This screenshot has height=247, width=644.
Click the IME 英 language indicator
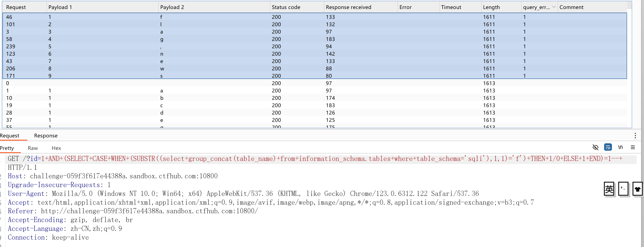[x=609, y=189]
